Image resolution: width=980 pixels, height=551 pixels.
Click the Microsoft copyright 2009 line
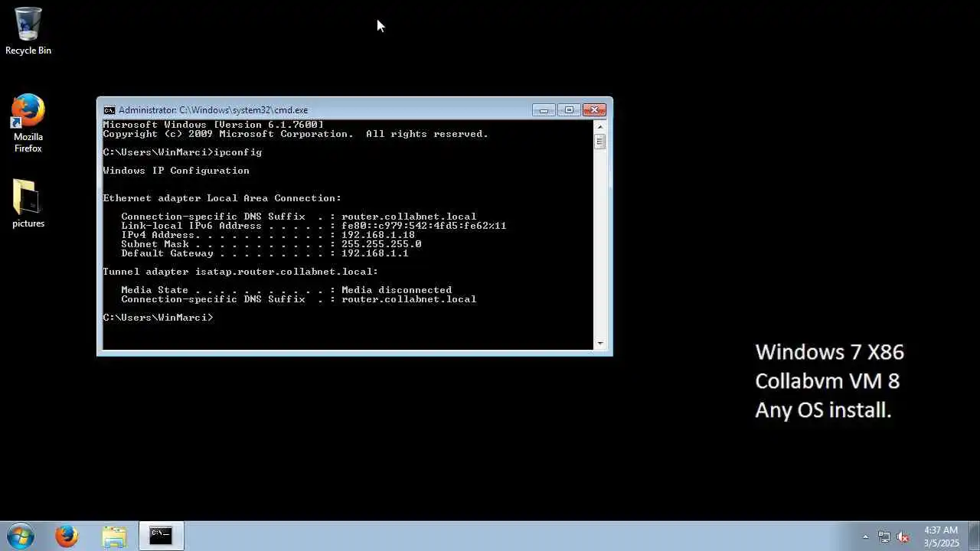click(296, 134)
